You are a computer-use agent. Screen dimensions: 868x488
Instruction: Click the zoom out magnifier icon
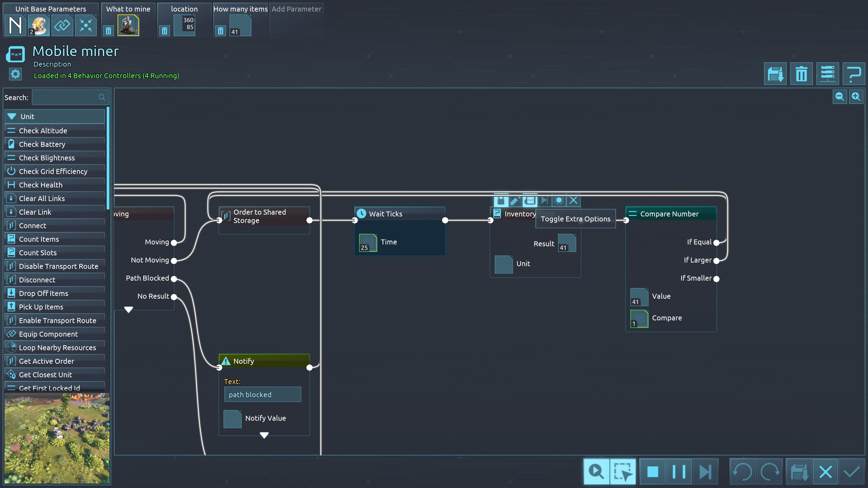point(839,97)
